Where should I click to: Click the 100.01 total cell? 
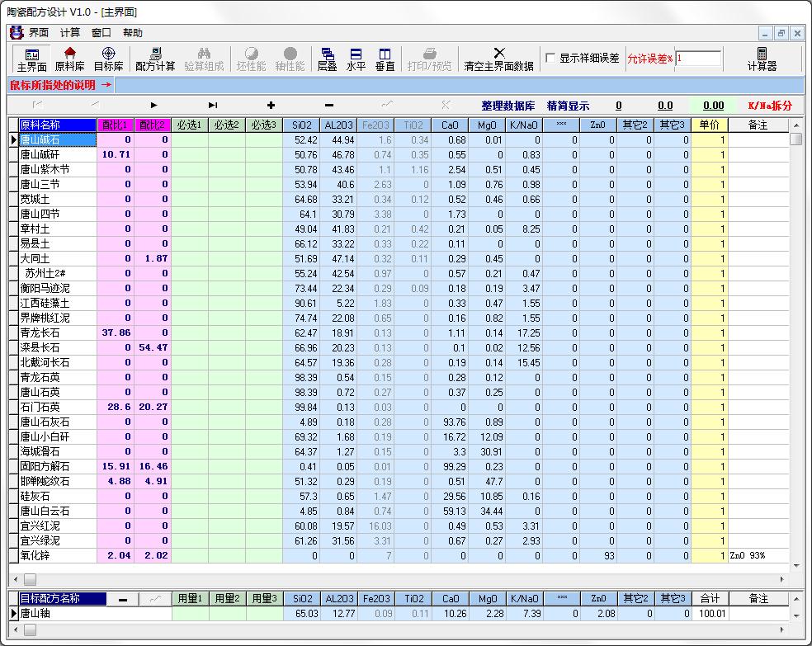point(710,614)
